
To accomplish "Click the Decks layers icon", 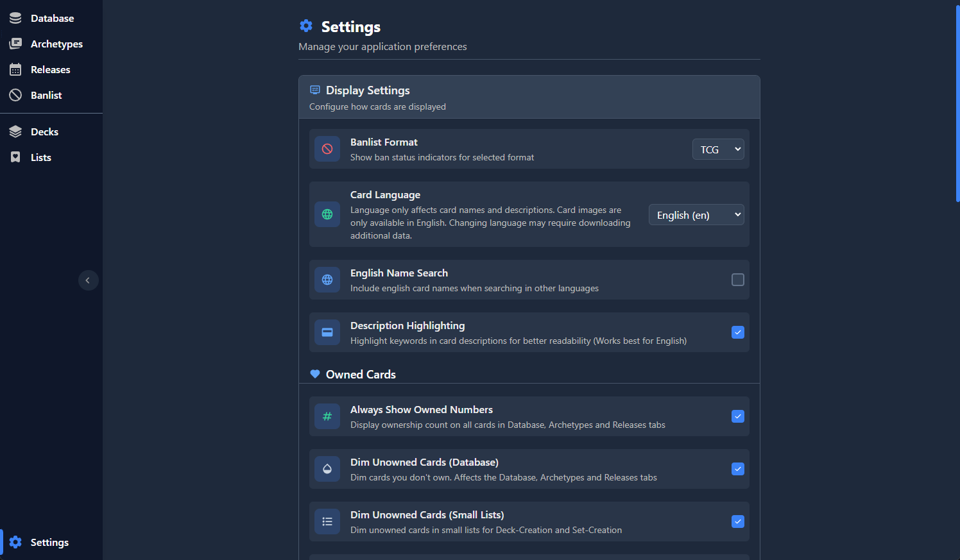I will point(15,132).
